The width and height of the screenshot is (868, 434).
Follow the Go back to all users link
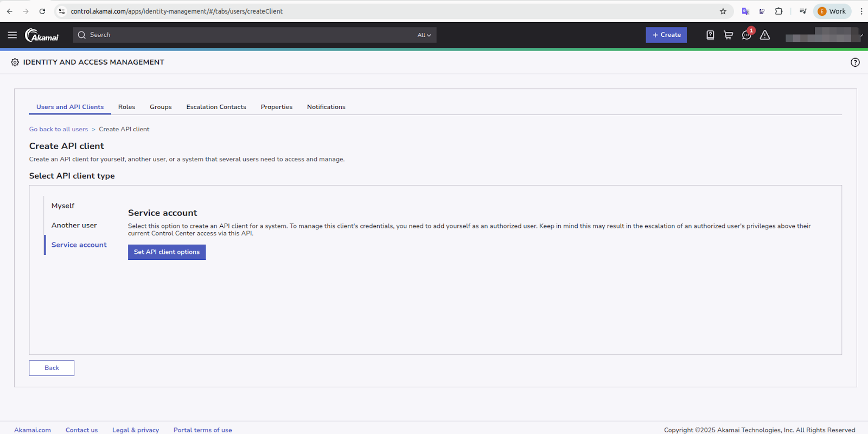[x=59, y=129]
